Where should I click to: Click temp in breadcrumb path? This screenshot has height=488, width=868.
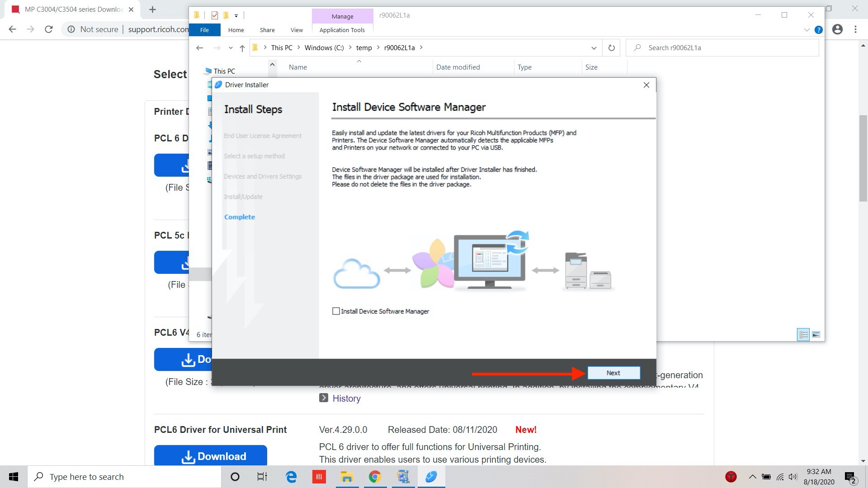[364, 48]
